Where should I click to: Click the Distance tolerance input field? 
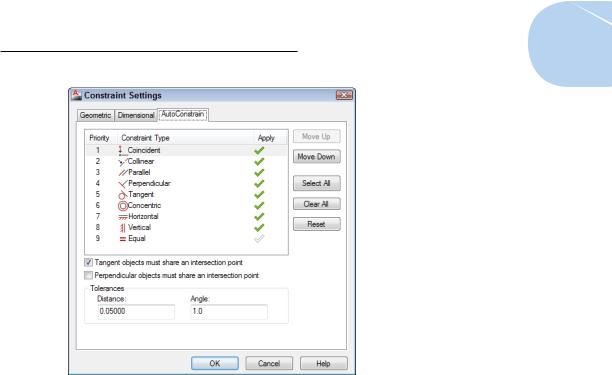click(136, 312)
